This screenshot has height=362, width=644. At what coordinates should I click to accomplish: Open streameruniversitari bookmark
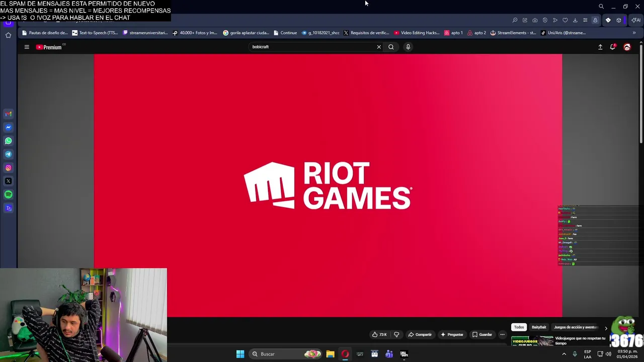pos(145,33)
